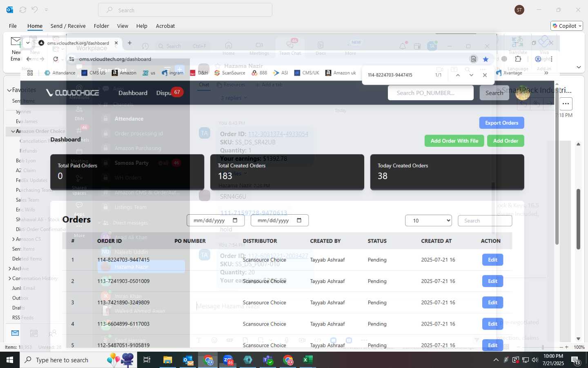Open more actions ellipsis in reading pane
Viewport: 588px width, 368px height.
566,104
